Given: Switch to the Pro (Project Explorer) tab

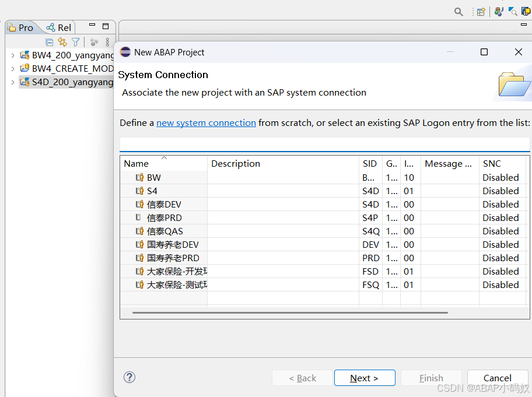Looking at the screenshot, I should (x=21, y=27).
